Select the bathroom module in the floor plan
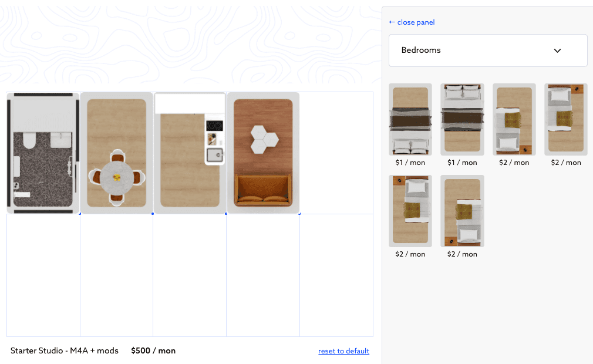 pos(43,153)
